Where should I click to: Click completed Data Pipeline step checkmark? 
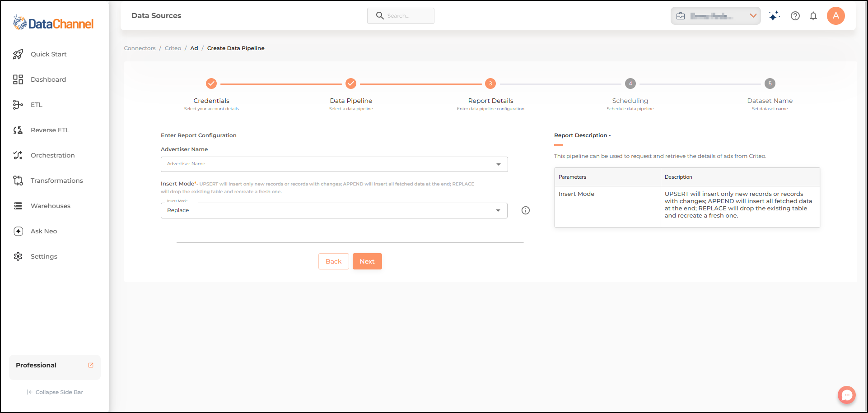point(351,84)
